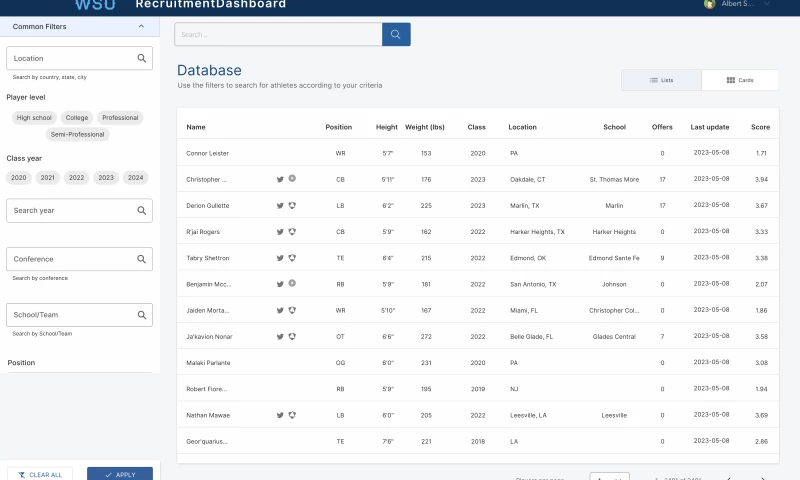Click the shield icon in R'jai Rogers' row
Screen dimensions: 800x480
coord(292,232)
